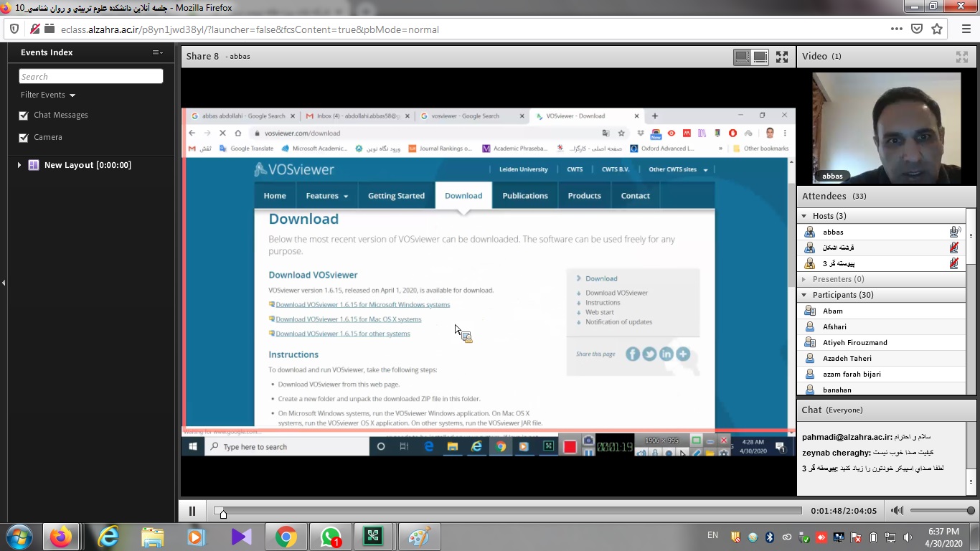
Task: Open WhatsApp from taskbar
Action: click(330, 537)
